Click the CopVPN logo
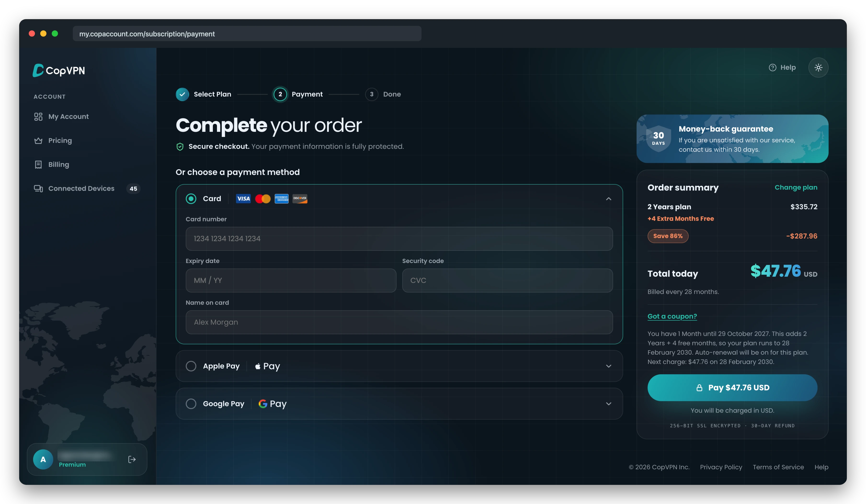This screenshot has width=866, height=504. [59, 70]
